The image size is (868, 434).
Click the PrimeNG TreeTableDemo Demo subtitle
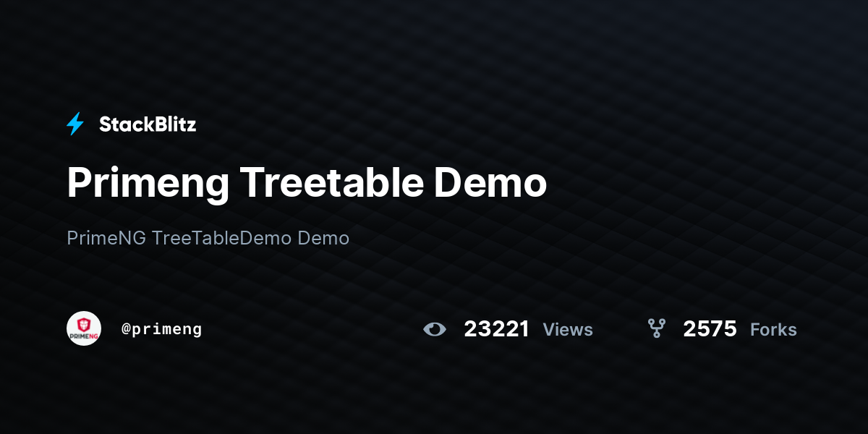click(208, 238)
